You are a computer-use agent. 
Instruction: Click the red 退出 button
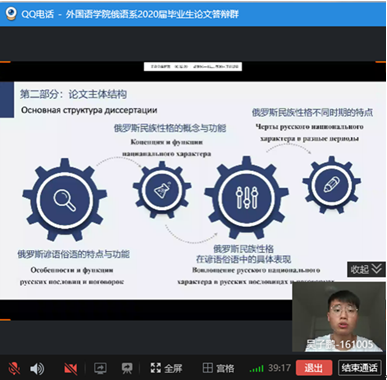[x=314, y=368]
